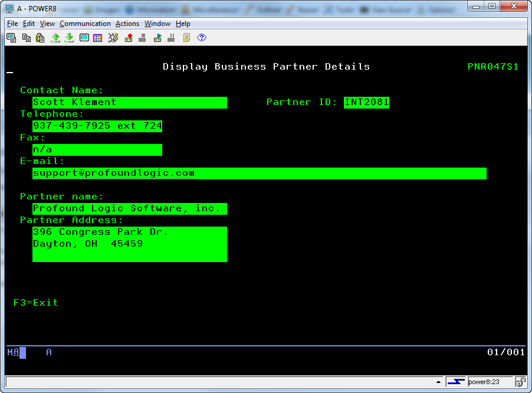
Task: Open the Help menu
Action: 183,24
